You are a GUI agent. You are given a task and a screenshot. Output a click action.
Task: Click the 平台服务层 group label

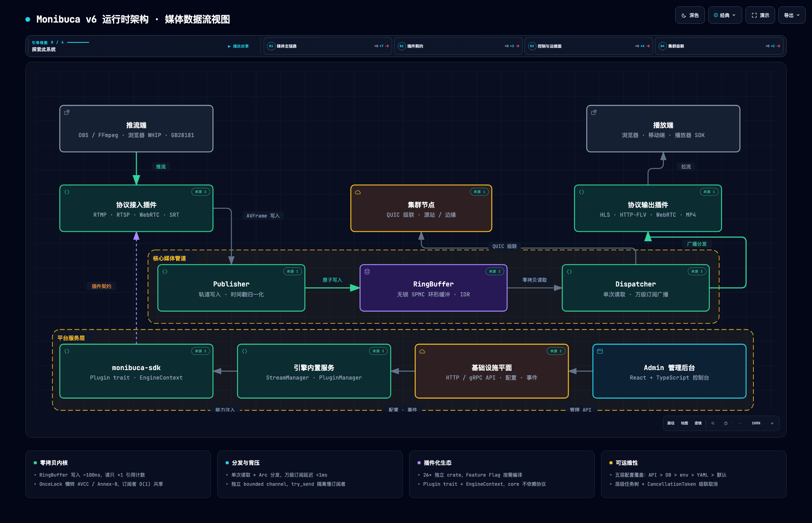click(71, 338)
